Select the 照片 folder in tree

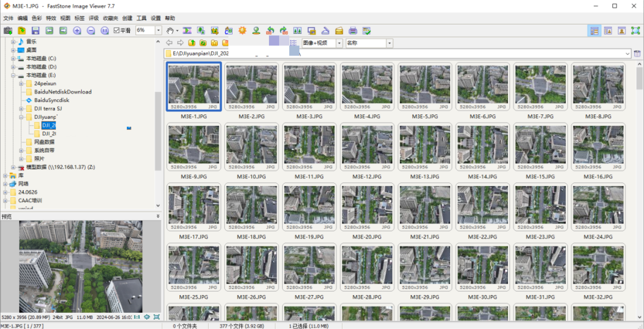tap(39, 159)
